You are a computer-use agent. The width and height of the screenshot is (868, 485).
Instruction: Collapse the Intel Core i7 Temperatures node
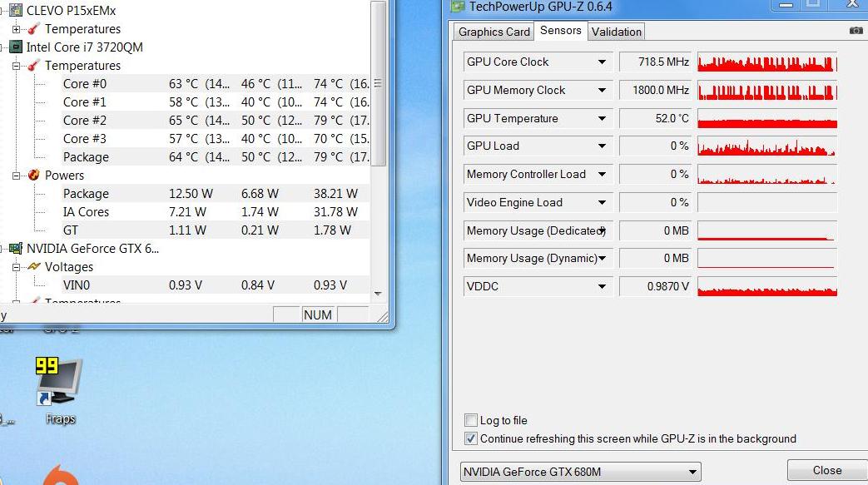(16, 66)
